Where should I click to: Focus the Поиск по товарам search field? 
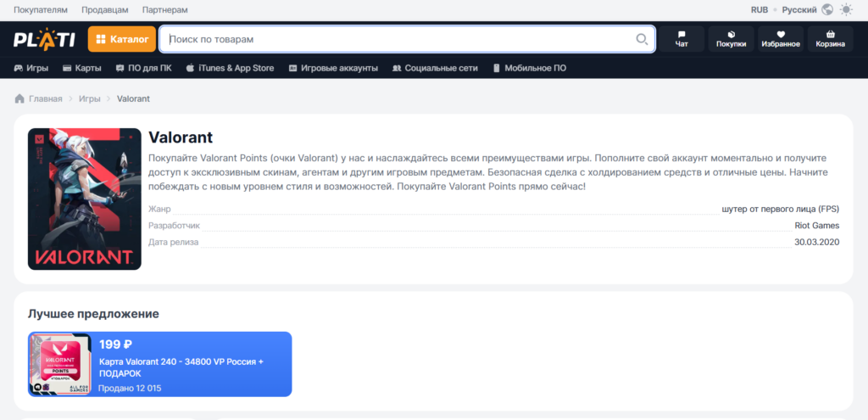[408, 39]
